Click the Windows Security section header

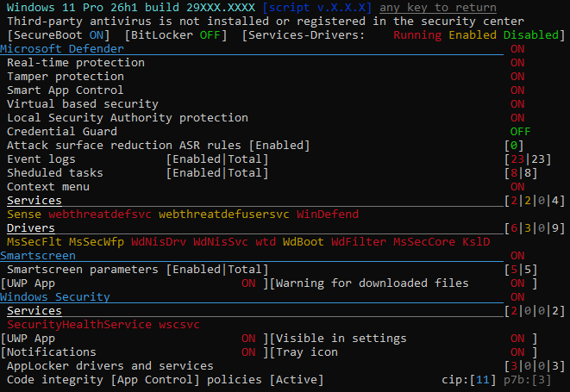pyautogui.click(x=55, y=297)
